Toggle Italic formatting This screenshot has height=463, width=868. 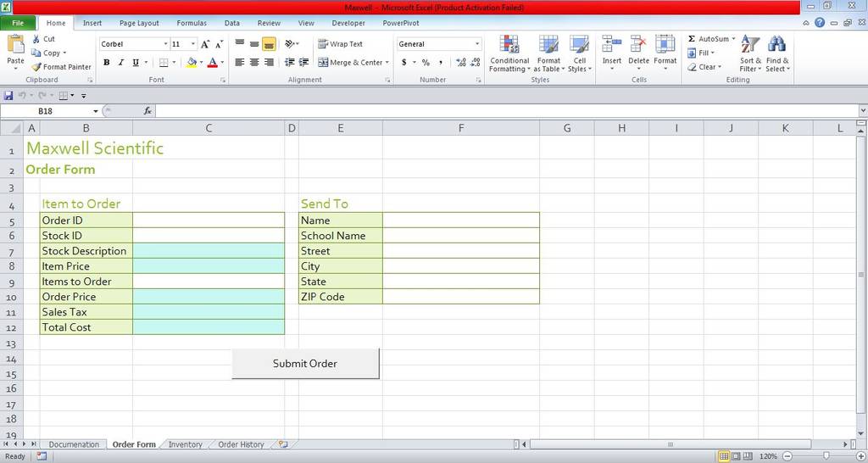click(x=120, y=63)
